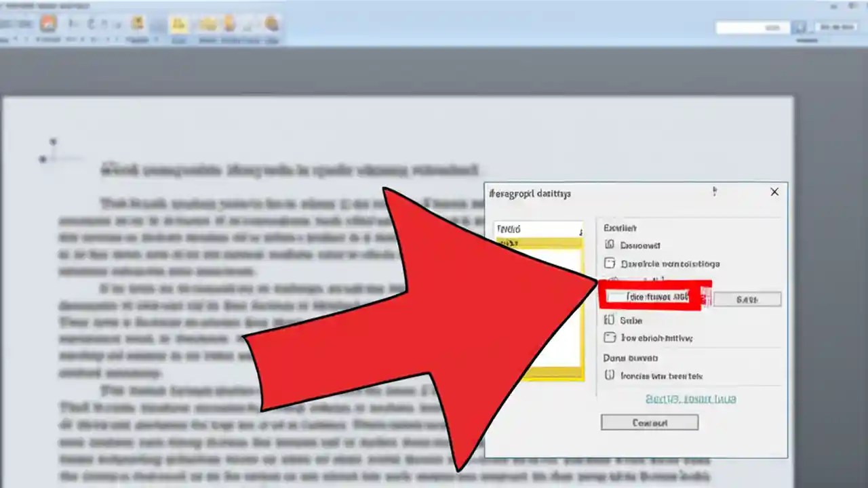
Task: Click the teal hyperlink near the dialog bottom
Action: click(691, 399)
